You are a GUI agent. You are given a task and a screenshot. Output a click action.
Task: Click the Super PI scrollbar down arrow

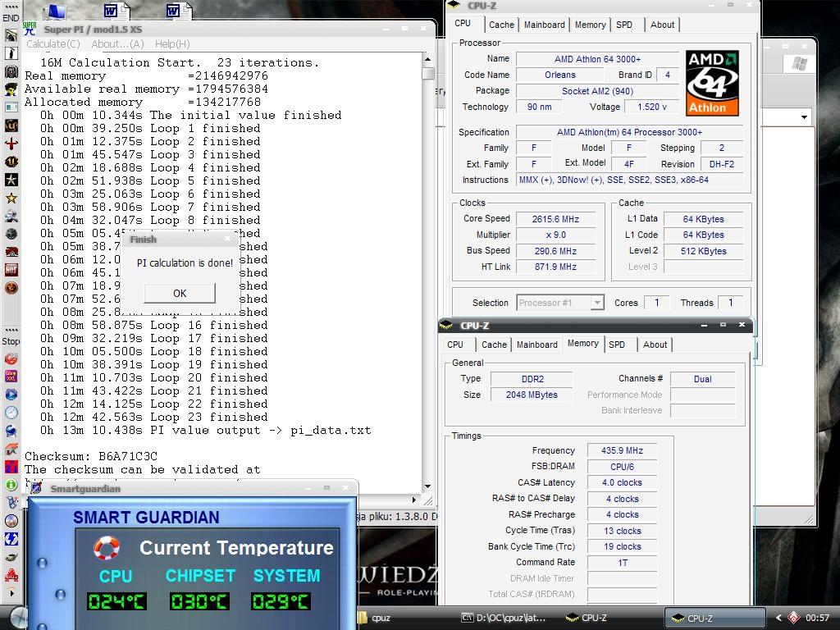point(427,486)
